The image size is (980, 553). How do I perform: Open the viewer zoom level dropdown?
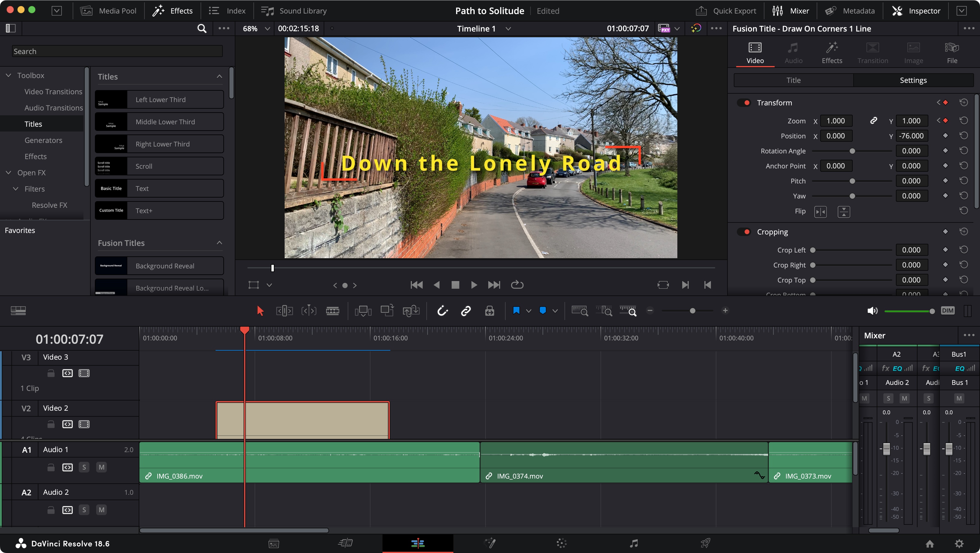268,29
